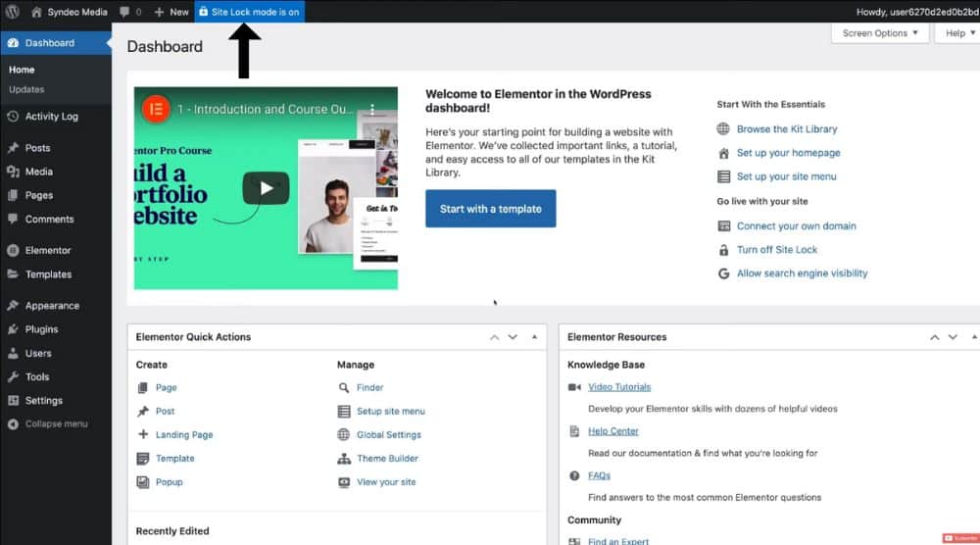
Task: Expand the Help dropdown tab
Action: pyautogui.click(x=958, y=33)
